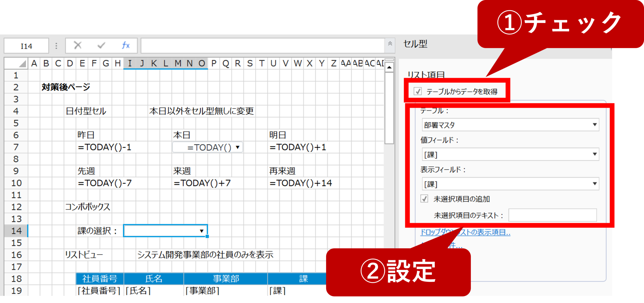
Task: Select column P header
Action: [x=214, y=63]
